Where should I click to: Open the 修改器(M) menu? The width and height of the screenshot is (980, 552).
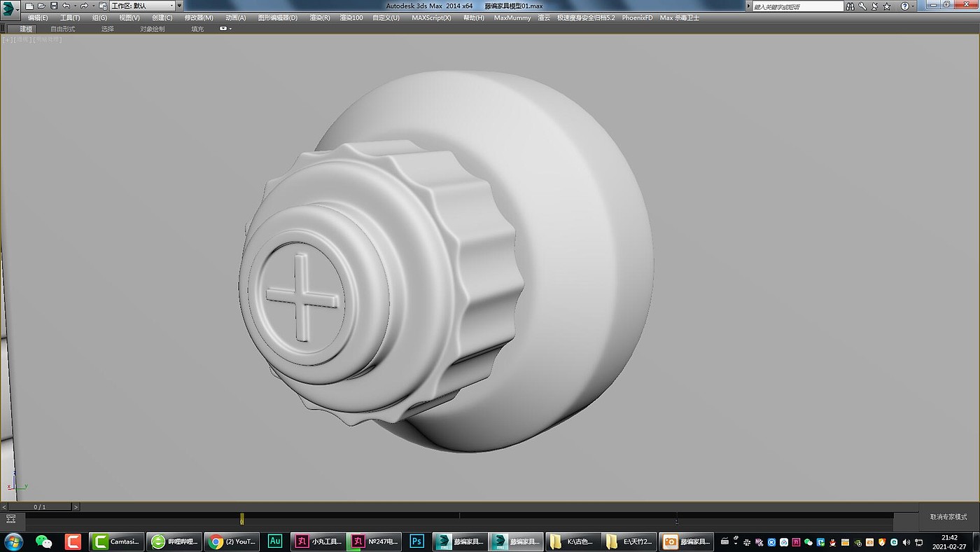click(199, 18)
